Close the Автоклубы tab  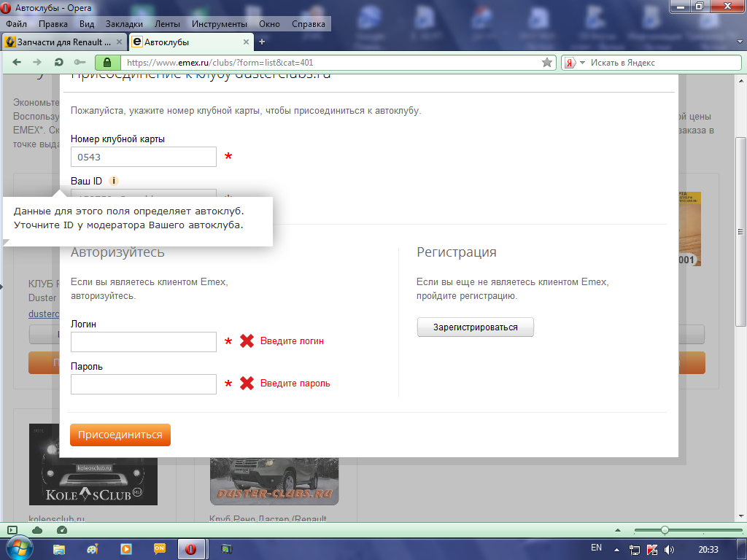pos(246,42)
